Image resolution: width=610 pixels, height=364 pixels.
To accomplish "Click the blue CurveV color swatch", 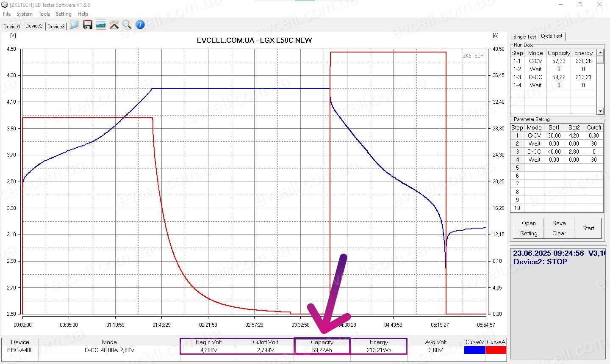I will [x=474, y=350].
